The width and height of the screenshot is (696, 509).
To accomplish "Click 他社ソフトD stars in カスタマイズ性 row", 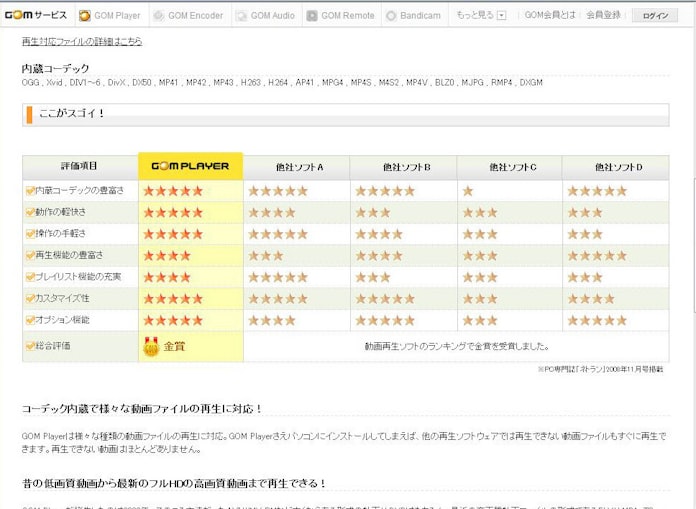I will (x=591, y=299).
